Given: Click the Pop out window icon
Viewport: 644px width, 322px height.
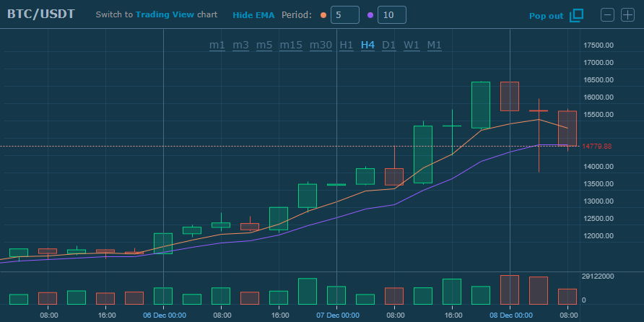Looking at the screenshot, I should (576, 15).
